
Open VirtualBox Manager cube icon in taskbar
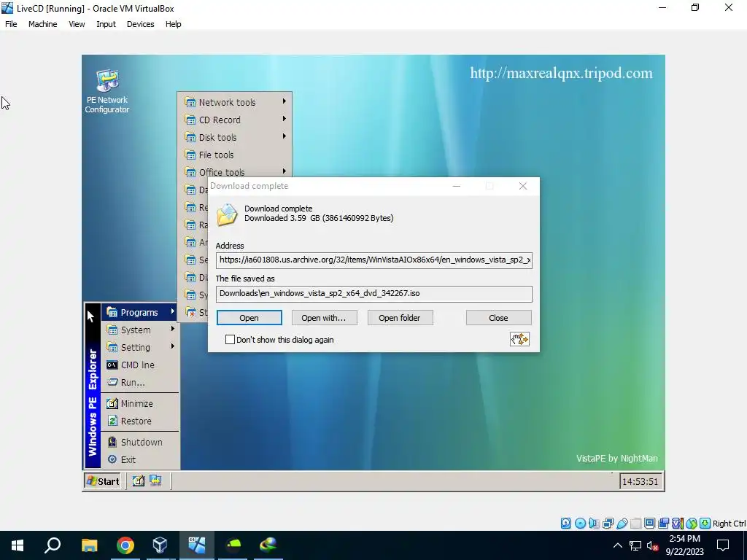point(160,545)
